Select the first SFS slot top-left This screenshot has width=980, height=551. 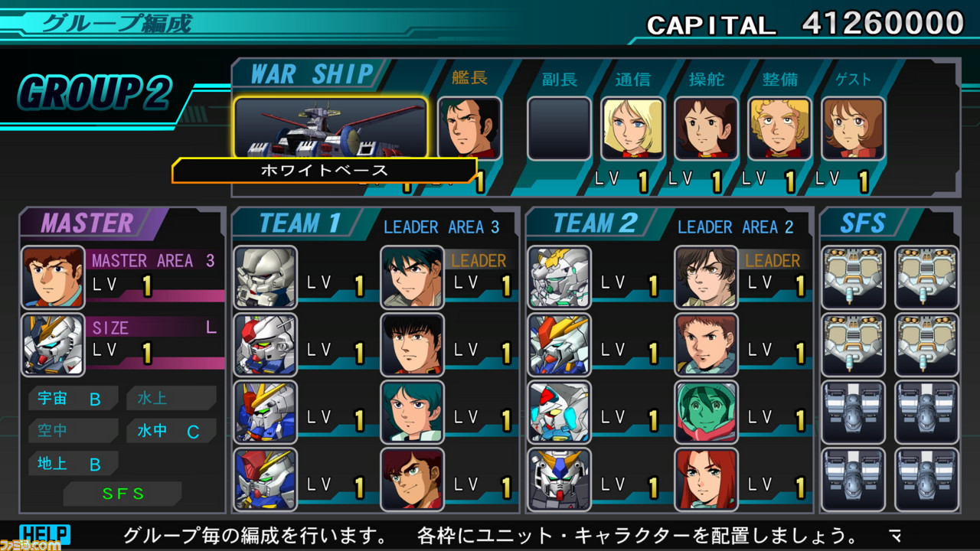tap(853, 277)
